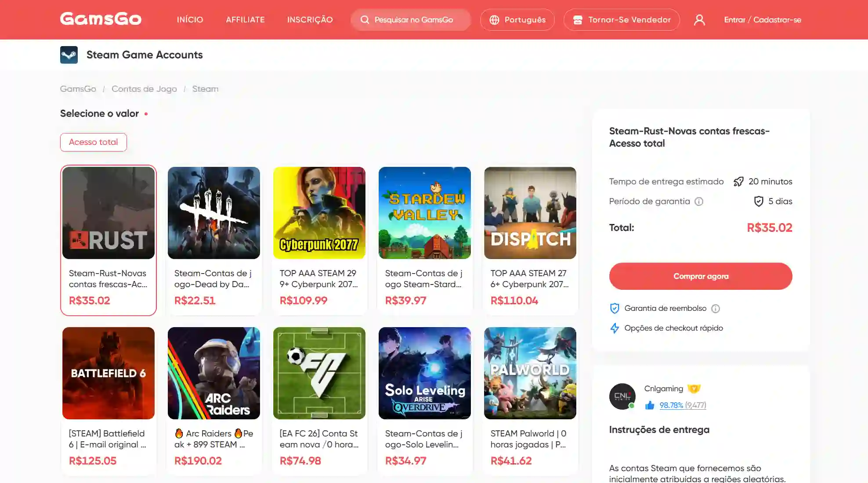The height and width of the screenshot is (483, 868).
Task: Click the Cnlgaming seller avatar
Action: tap(622, 396)
